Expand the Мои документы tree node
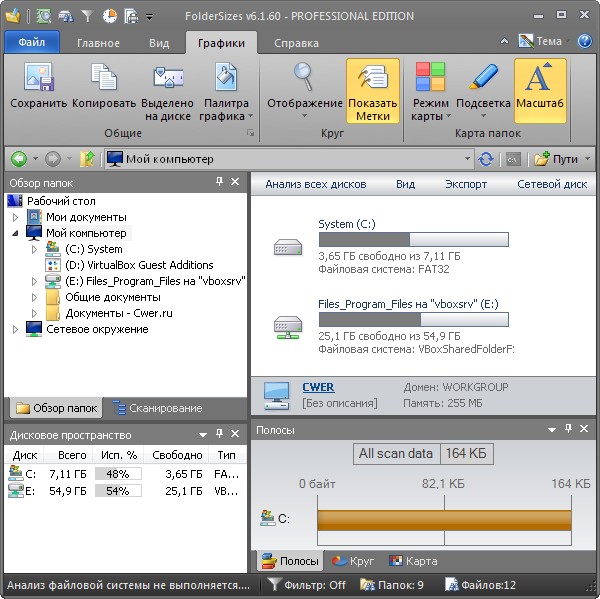 tap(15, 217)
